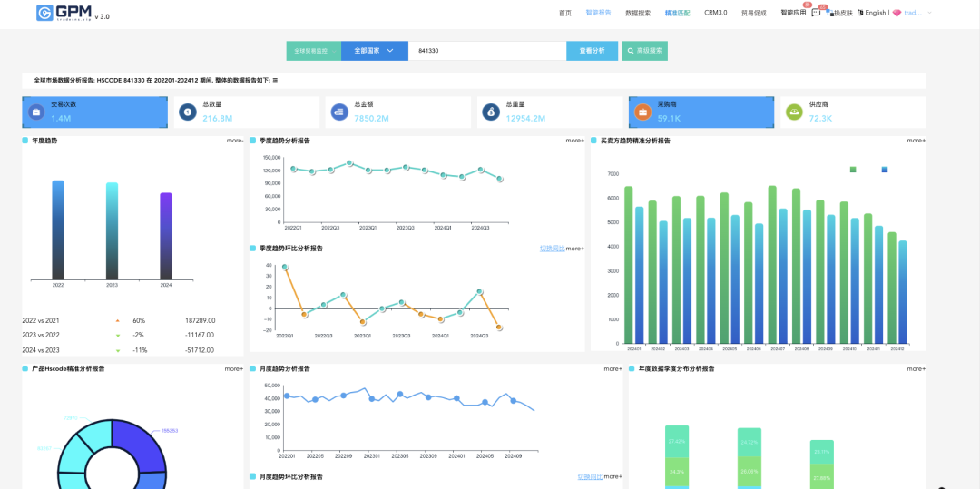Click the 总数量 circular icon
980x489 pixels.
(x=188, y=112)
